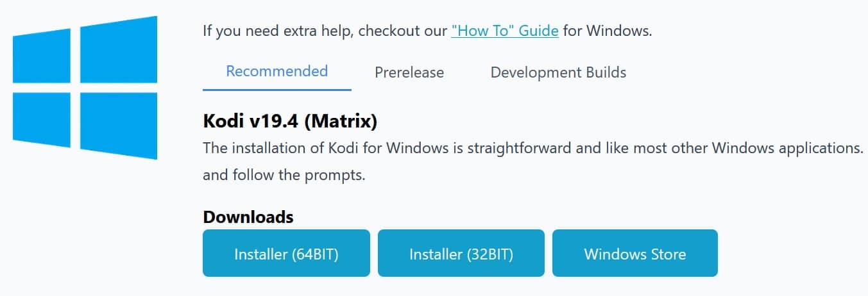Image resolution: width=868 pixels, height=296 pixels.
Task: Click the Downloads section heading
Action: coord(248,217)
